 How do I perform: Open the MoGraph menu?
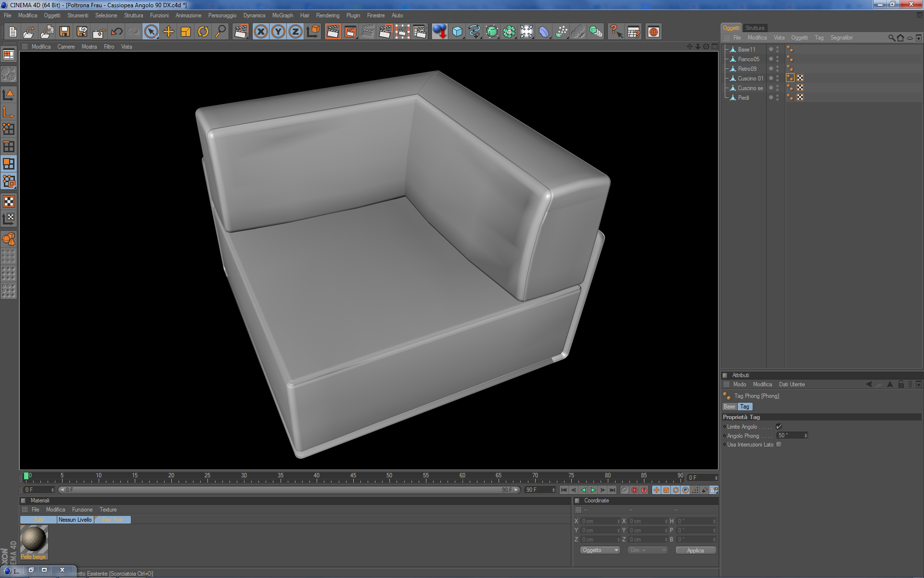click(282, 15)
